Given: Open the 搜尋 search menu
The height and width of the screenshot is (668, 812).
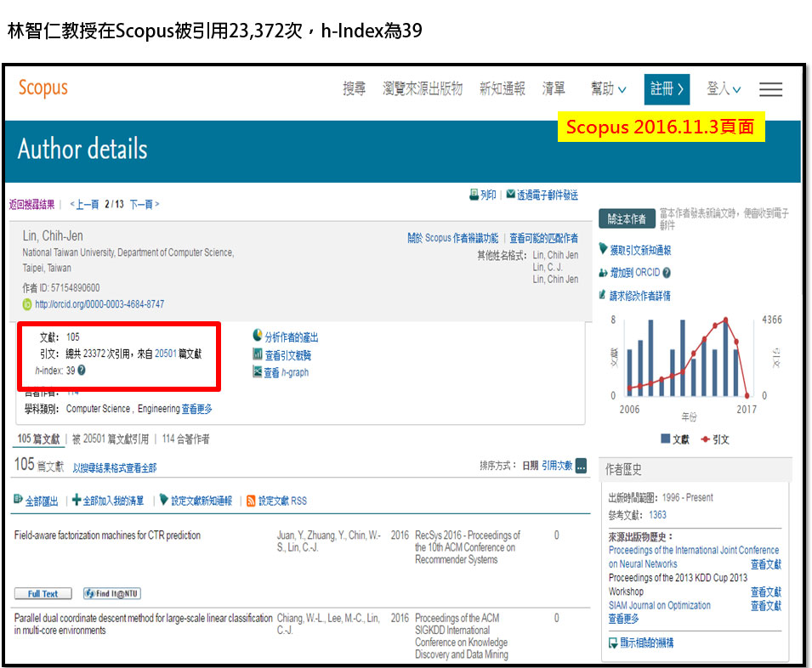Looking at the screenshot, I should 355,89.
